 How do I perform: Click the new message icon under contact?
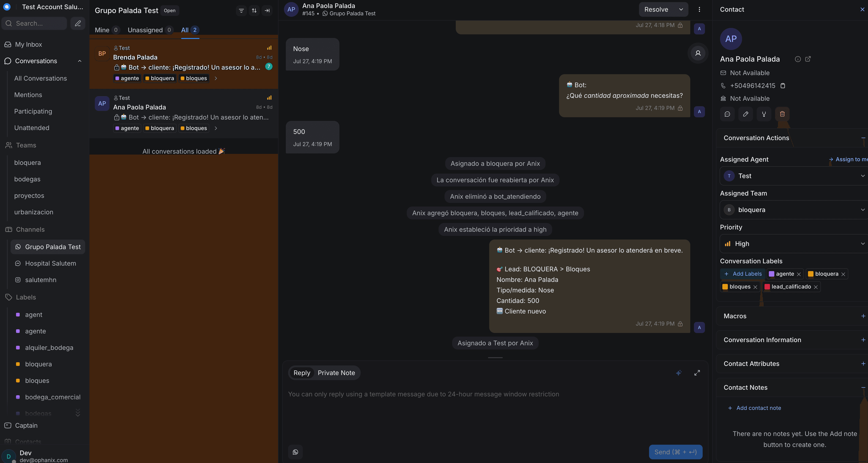(727, 114)
